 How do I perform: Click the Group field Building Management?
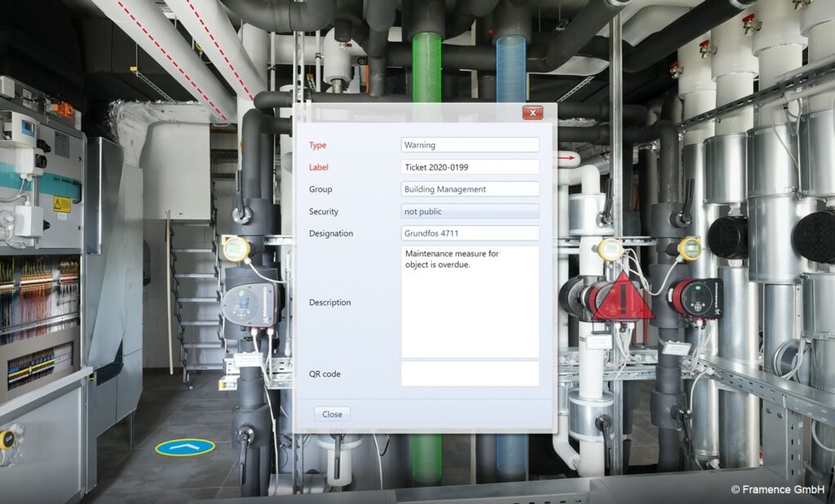(470, 189)
